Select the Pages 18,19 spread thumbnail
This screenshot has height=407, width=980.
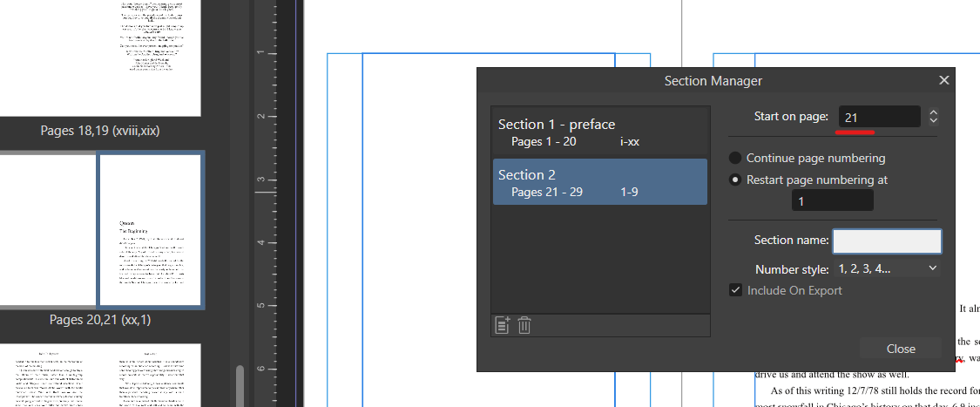pyautogui.click(x=100, y=57)
